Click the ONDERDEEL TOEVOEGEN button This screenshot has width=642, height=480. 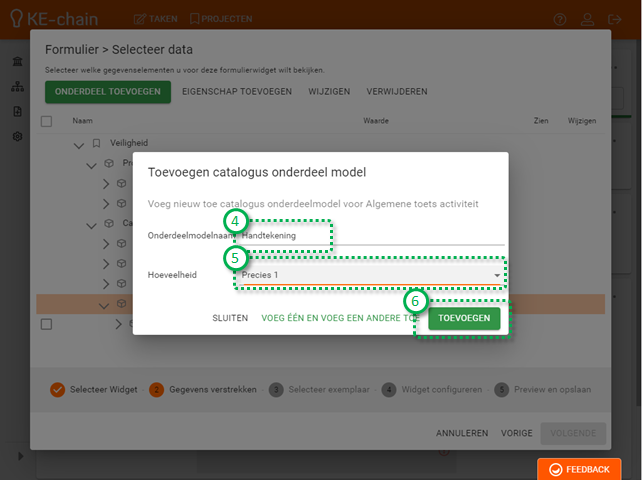click(107, 91)
